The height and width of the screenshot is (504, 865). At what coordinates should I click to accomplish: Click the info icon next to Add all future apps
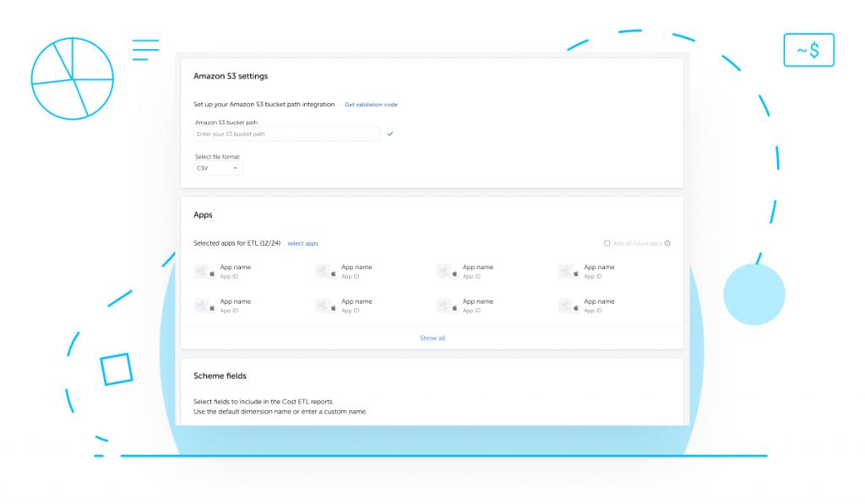667,243
